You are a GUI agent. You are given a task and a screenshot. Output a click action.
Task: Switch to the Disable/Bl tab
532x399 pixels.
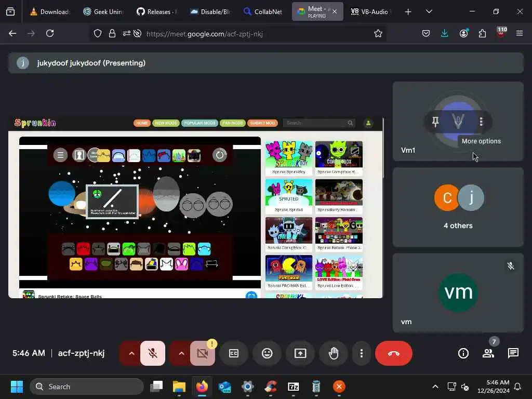pos(210,11)
